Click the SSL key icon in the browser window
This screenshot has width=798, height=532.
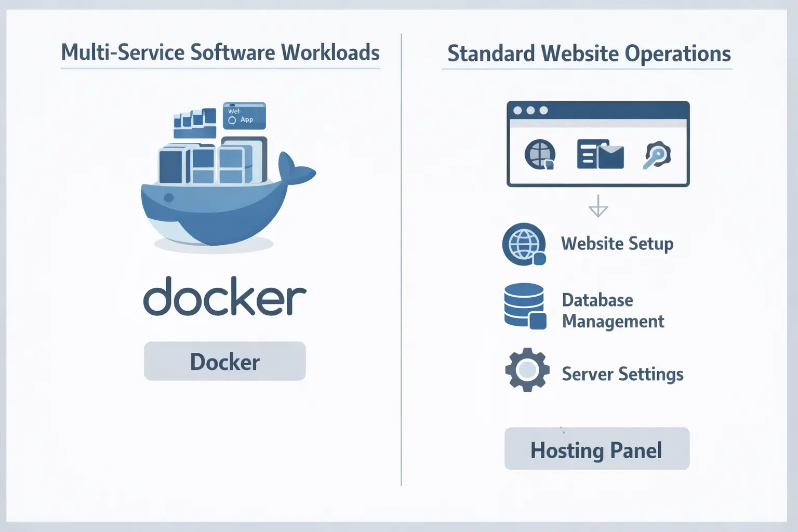(658, 155)
